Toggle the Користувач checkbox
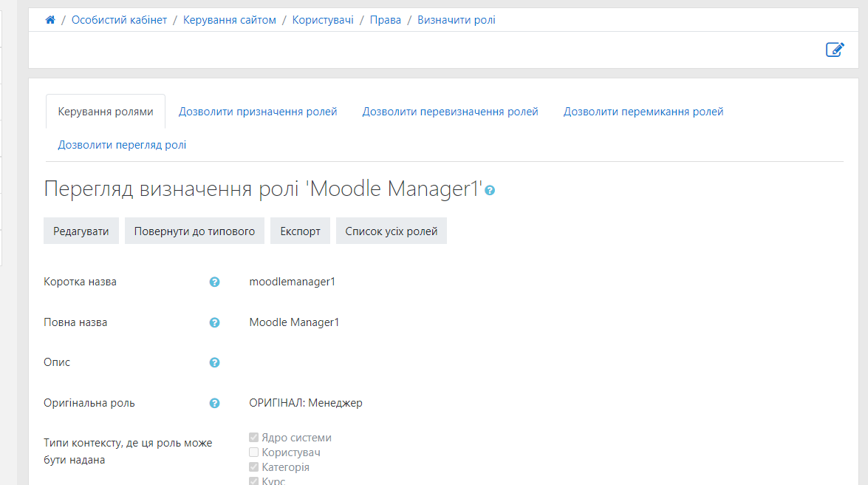The image size is (868, 485). coord(253,452)
